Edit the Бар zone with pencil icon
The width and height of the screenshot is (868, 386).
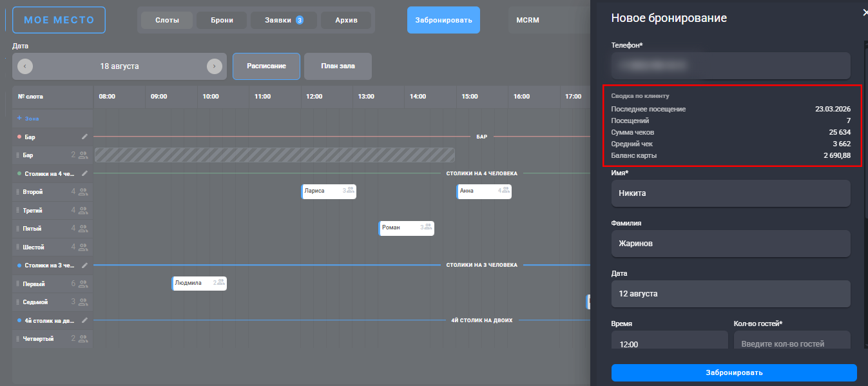(84, 137)
